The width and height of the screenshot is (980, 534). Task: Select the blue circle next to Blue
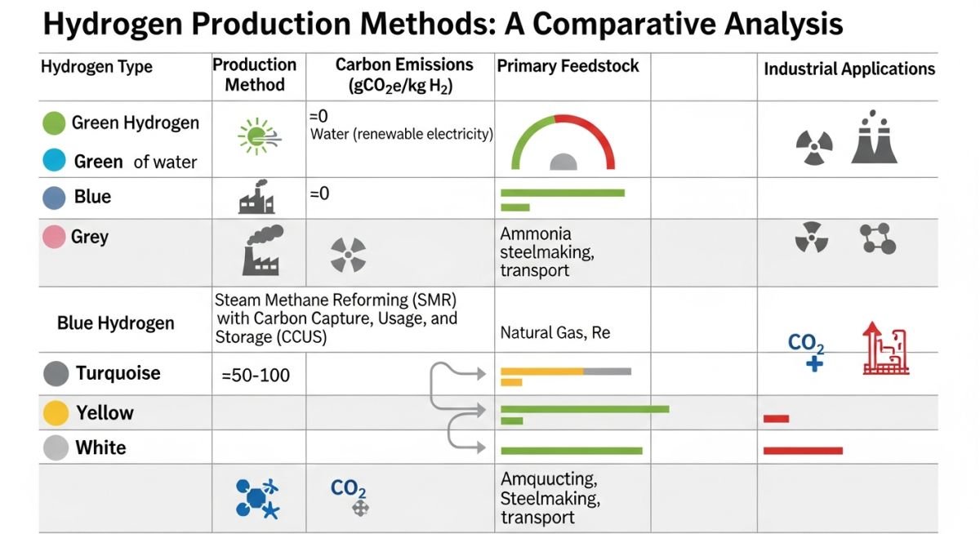[x=54, y=198]
